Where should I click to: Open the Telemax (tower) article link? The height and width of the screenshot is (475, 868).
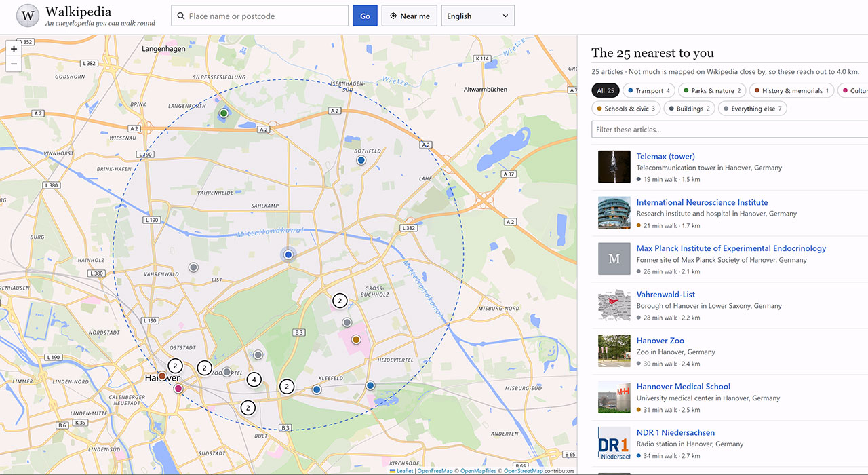tap(665, 157)
